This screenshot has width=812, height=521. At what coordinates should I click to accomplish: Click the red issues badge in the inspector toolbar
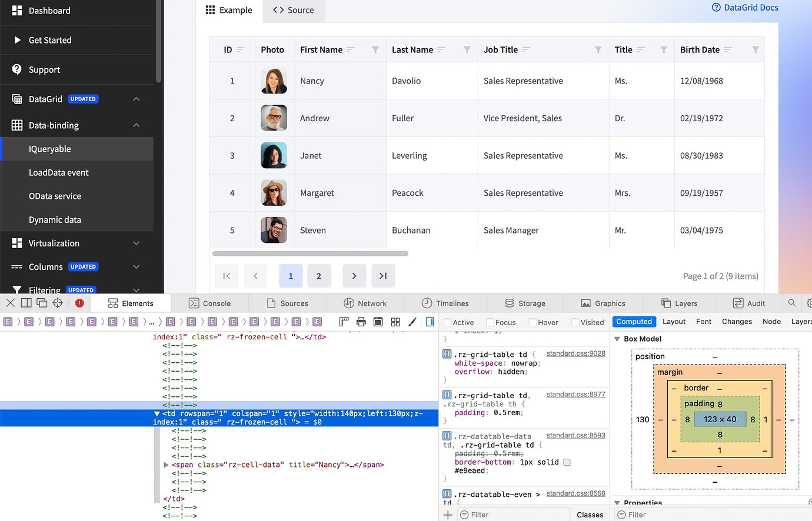pyautogui.click(x=79, y=303)
